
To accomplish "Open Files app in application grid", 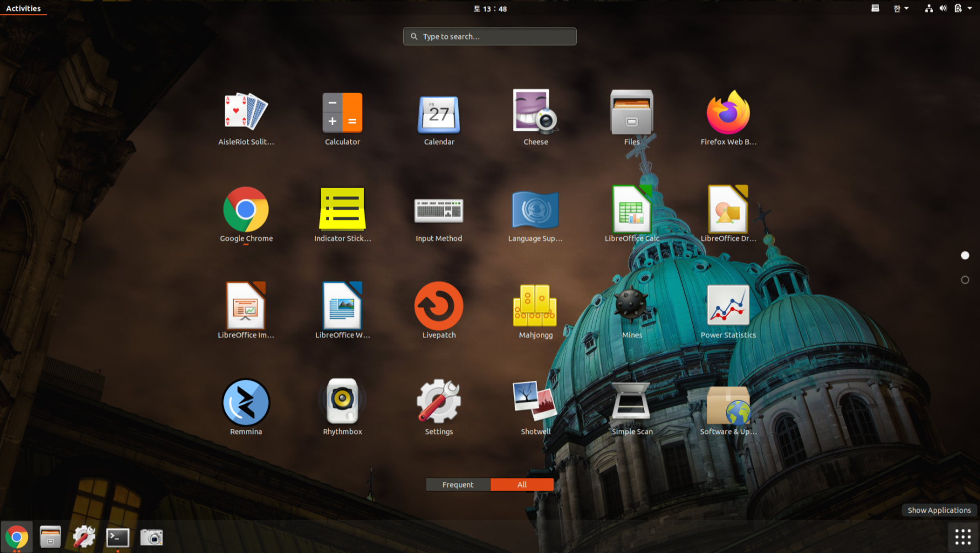I will 632,118.
